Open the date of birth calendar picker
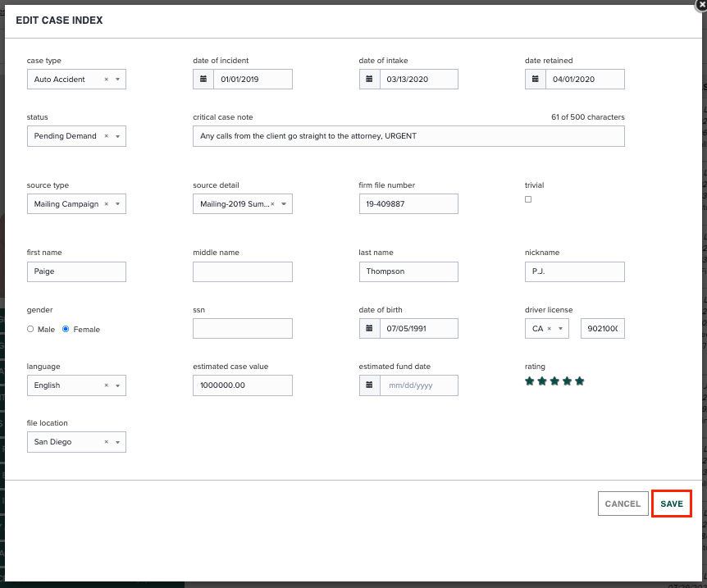 369,328
